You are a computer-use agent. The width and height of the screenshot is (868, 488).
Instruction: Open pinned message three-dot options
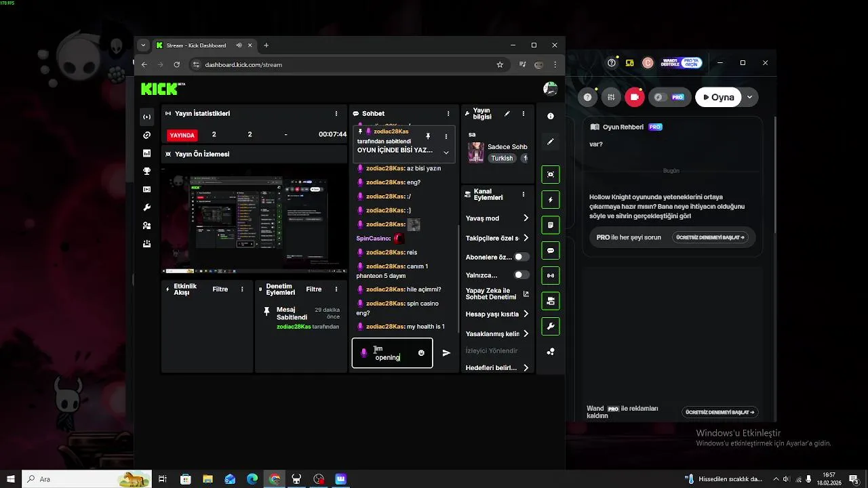click(446, 136)
